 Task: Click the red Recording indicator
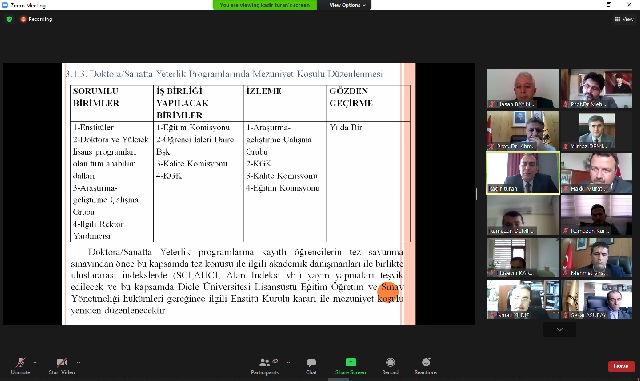(36, 19)
